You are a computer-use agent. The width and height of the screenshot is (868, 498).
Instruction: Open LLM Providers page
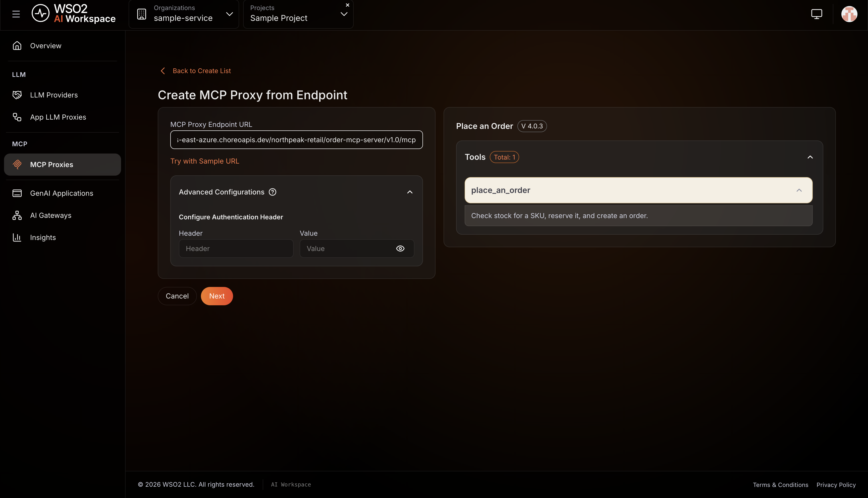[63, 95]
